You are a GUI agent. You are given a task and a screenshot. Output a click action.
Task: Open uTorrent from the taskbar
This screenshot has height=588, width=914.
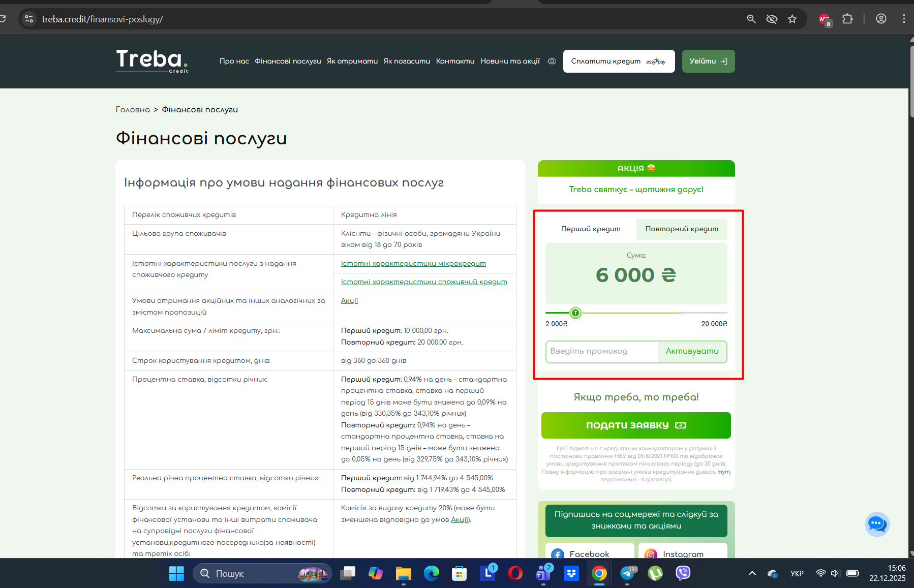click(655, 573)
